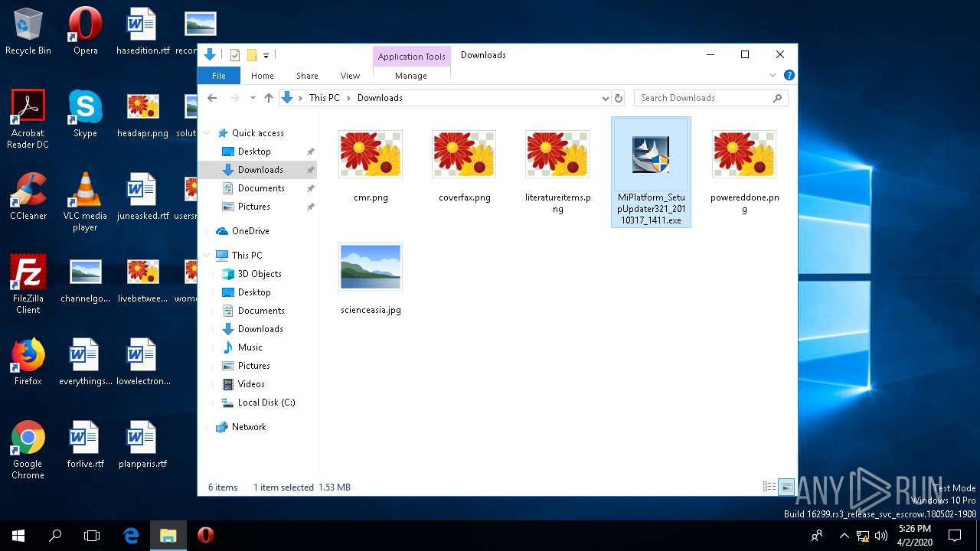The height and width of the screenshot is (551, 980).
Task: Show hidden tray icons chevron
Action: click(x=844, y=536)
